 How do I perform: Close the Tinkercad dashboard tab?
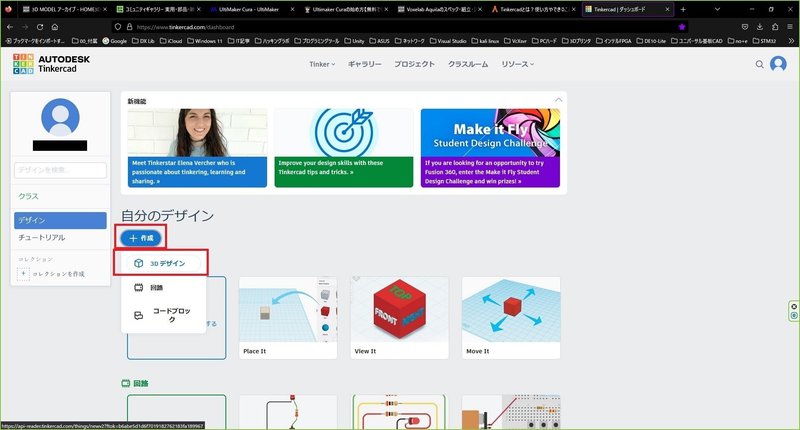tap(667, 9)
